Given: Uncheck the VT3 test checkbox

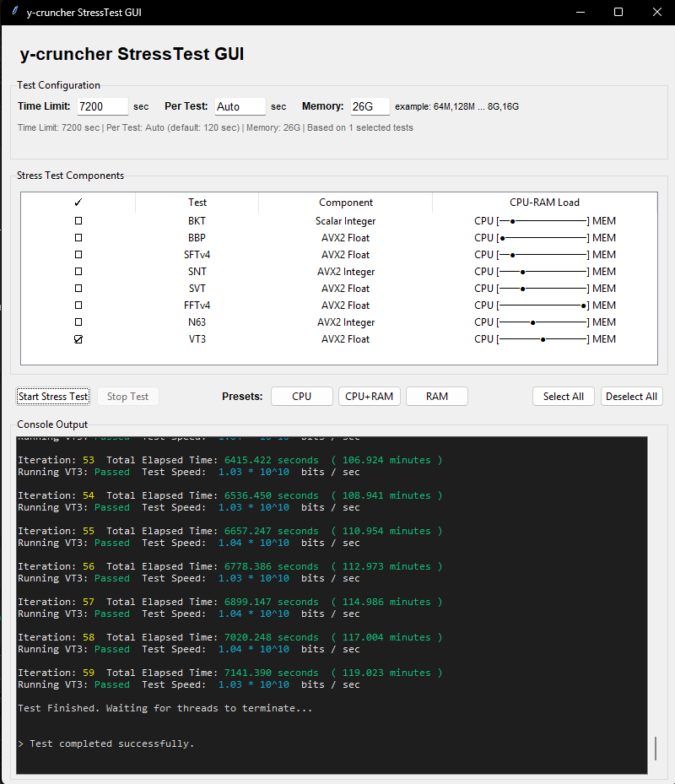Looking at the screenshot, I should tap(78, 339).
